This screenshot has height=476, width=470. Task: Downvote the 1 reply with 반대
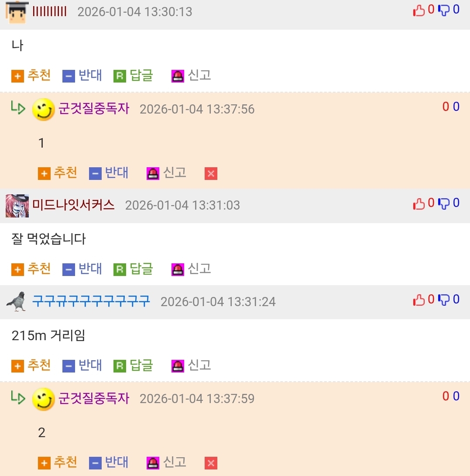pos(109,173)
